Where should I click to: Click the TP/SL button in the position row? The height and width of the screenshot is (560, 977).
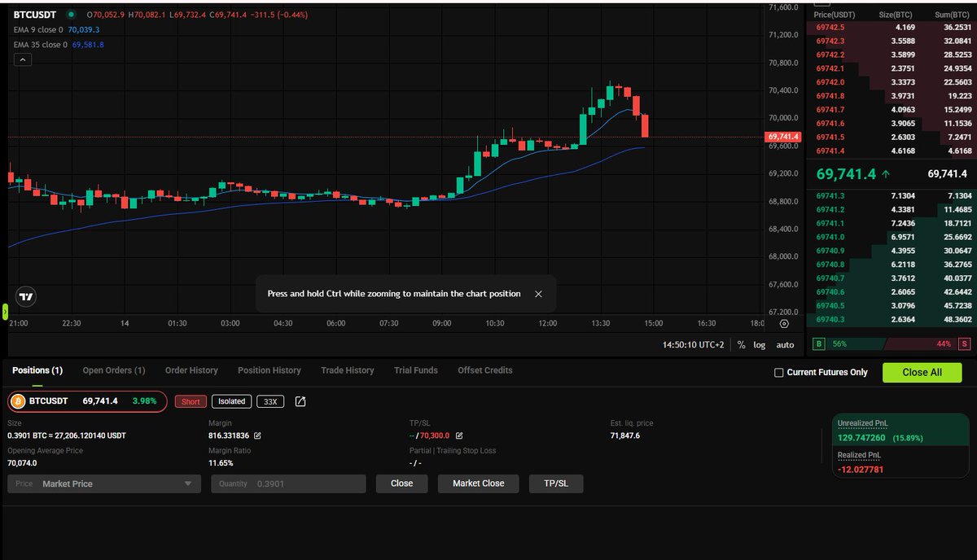pos(556,483)
